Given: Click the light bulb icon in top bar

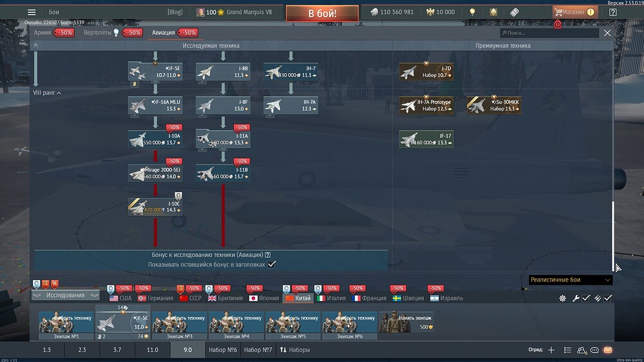Looking at the screenshot, I should (x=472, y=12).
